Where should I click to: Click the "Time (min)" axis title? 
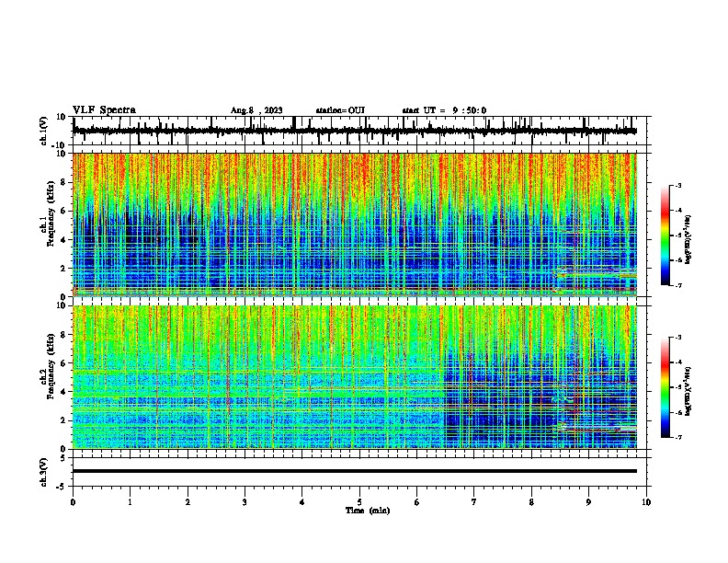coord(368,511)
